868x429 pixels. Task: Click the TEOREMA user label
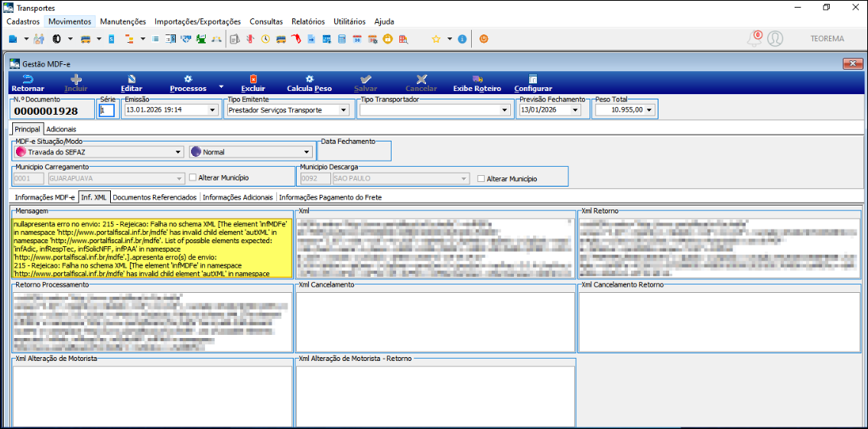(827, 38)
